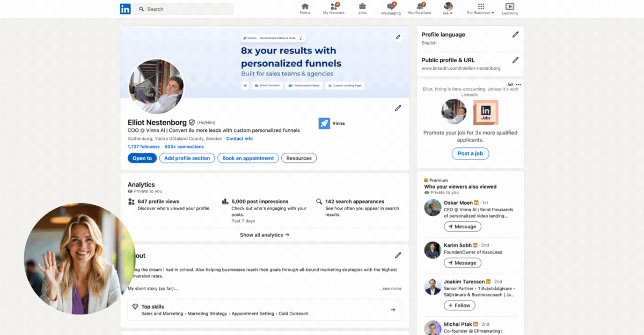Screen dimensions: 644x335
Task: Edit the cover banner with pencil icon
Action: coord(398,37)
